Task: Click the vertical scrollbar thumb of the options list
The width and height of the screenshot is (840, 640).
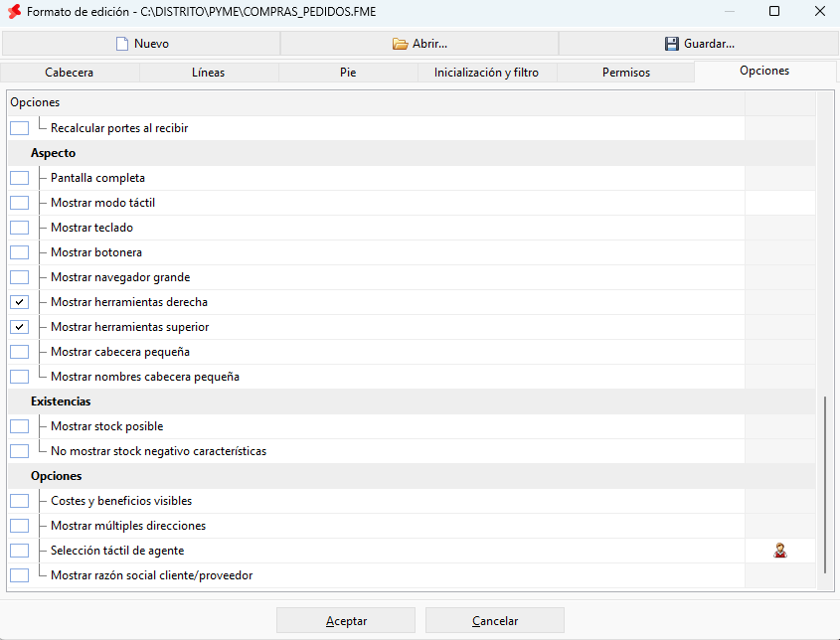Action: (x=825, y=485)
